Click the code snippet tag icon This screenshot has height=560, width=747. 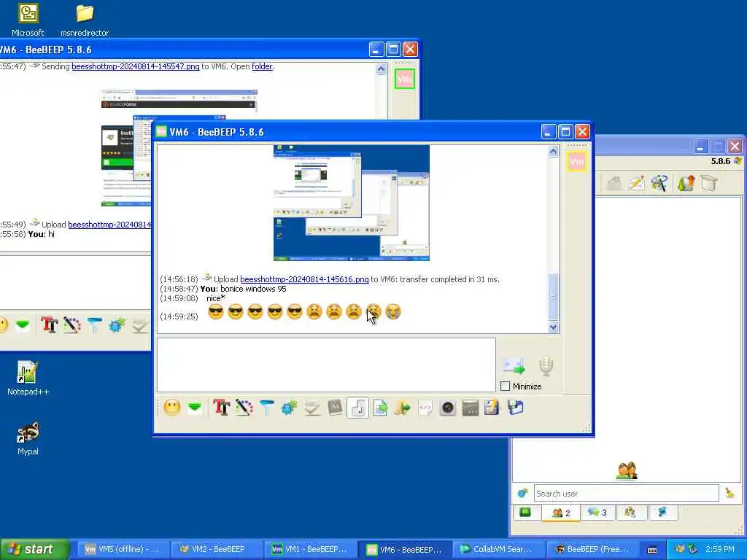tap(425, 408)
